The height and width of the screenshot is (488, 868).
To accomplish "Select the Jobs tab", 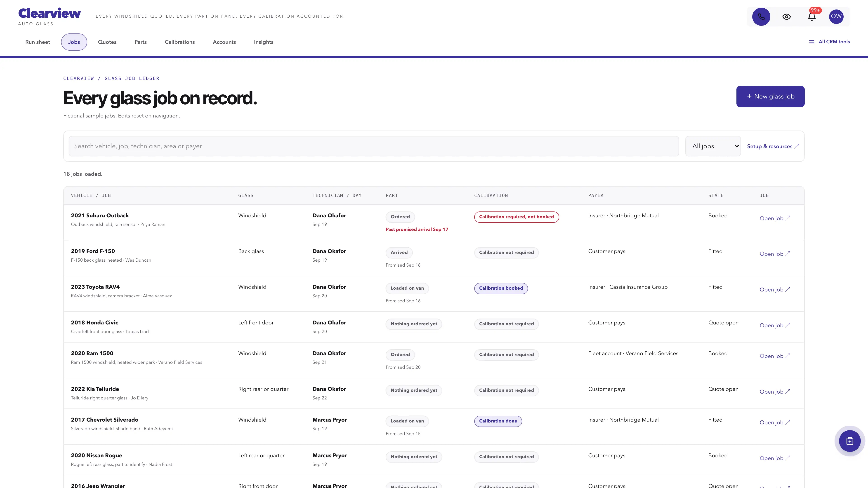I will click(x=74, y=42).
